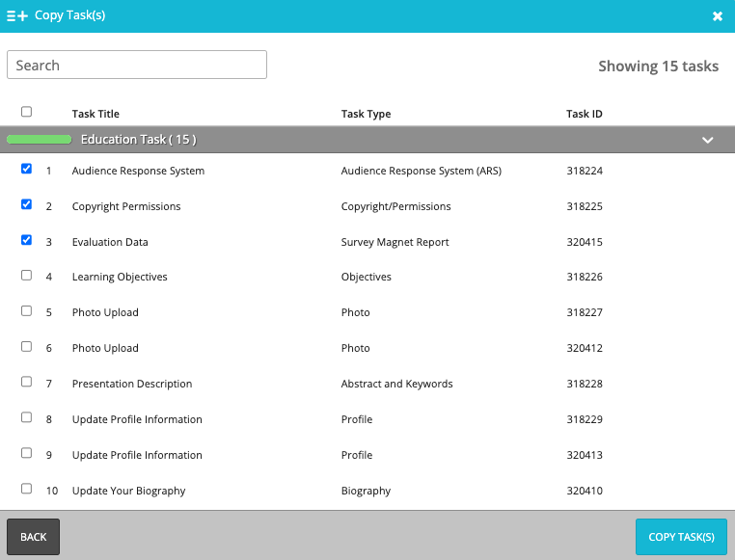Check Photo Upload task 318227
735x560 pixels.
27,311
